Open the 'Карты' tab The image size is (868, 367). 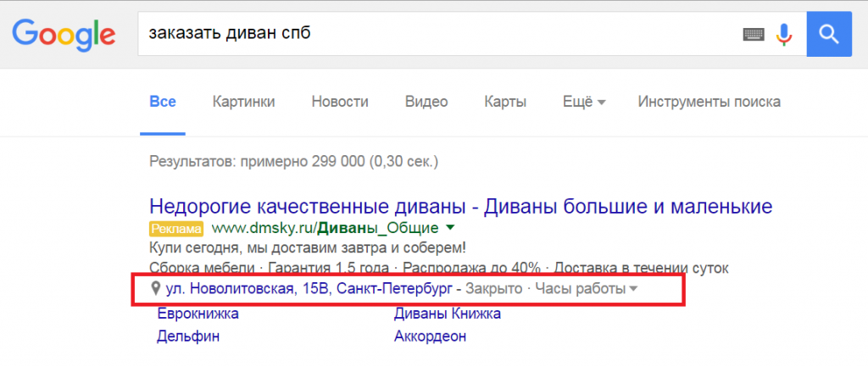click(505, 102)
